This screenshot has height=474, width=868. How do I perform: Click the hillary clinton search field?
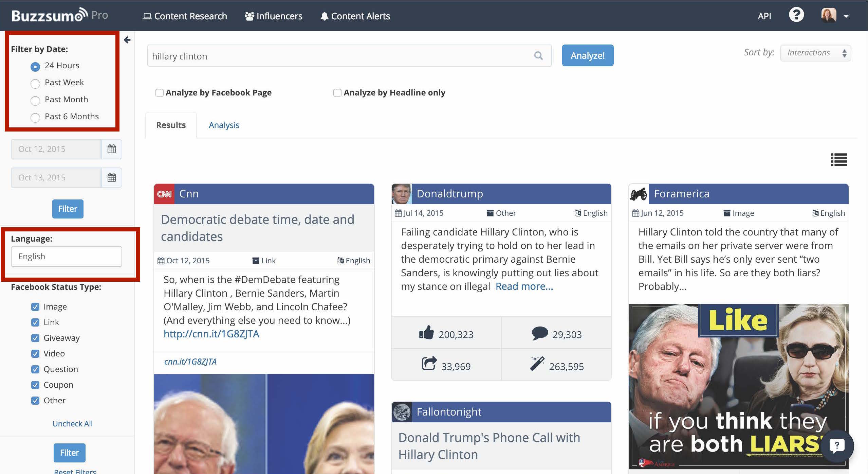[349, 56]
